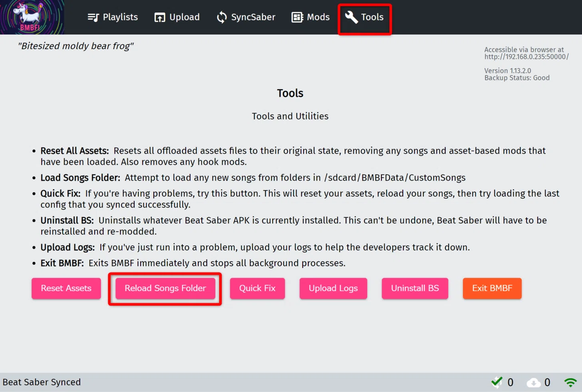
Task: Go to the SyncSaber tab
Action: coord(246,17)
